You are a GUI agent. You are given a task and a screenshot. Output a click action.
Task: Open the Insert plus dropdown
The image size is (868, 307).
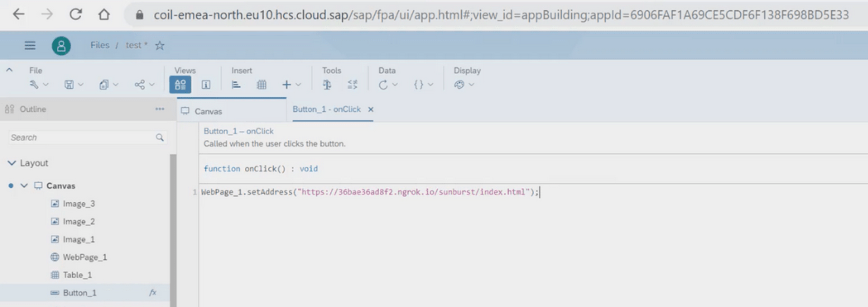click(x=291, y=85)
